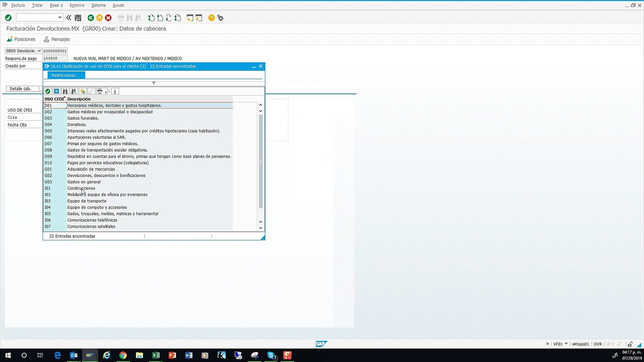Click the green Back arrow icon
This screenshot has width=644, height=362.
[91, 18]
